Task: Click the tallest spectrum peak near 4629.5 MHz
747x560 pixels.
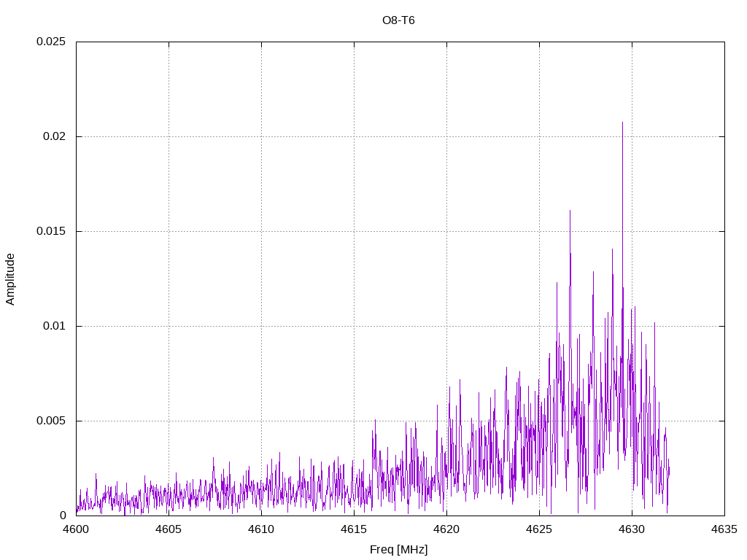Action: point(622,122)
